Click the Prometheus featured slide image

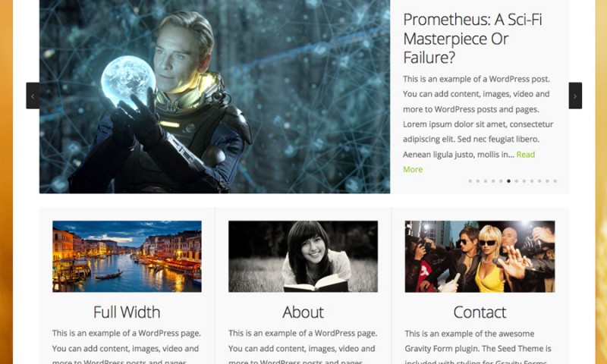point(215,96)
